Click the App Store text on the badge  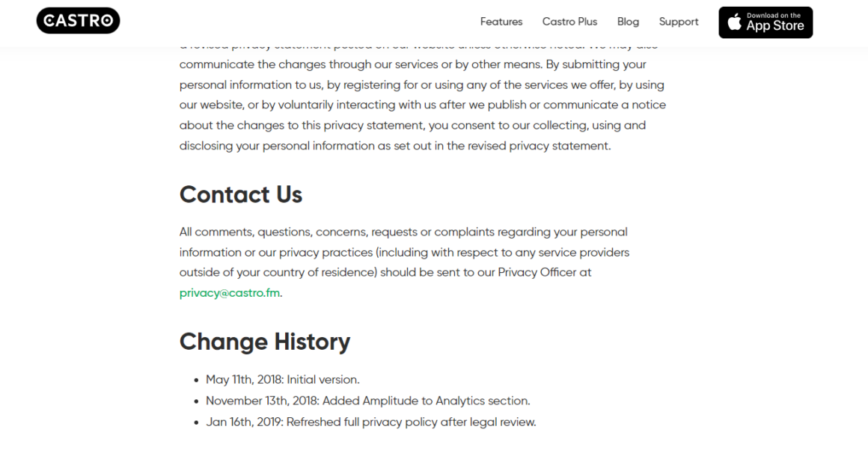pyautogui.click(x=775, y=26)
